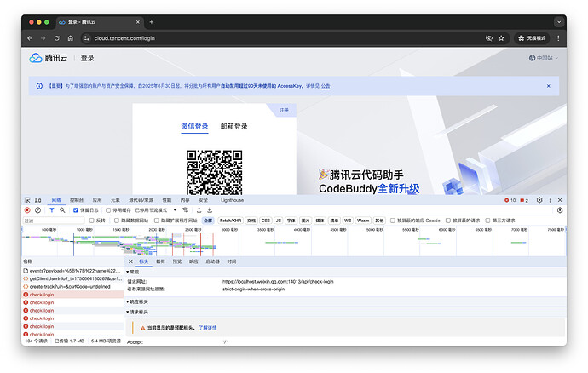
Task: Select the create-track request row
Action: click(72, 287)
